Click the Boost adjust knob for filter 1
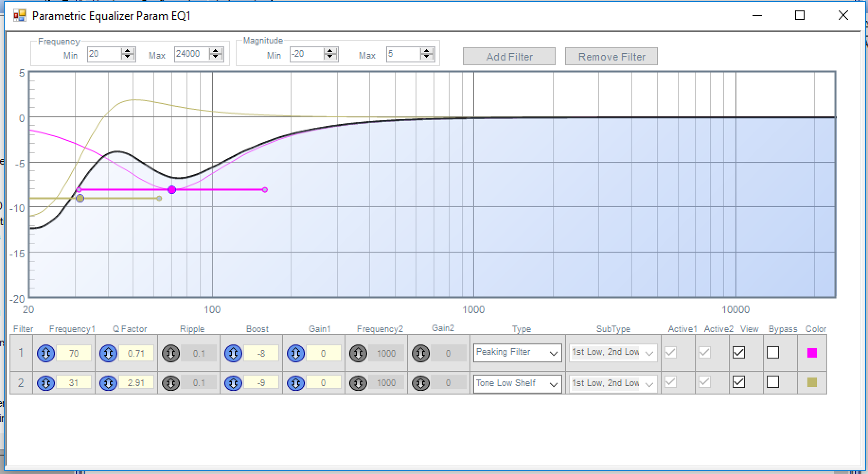 (233, 353)
